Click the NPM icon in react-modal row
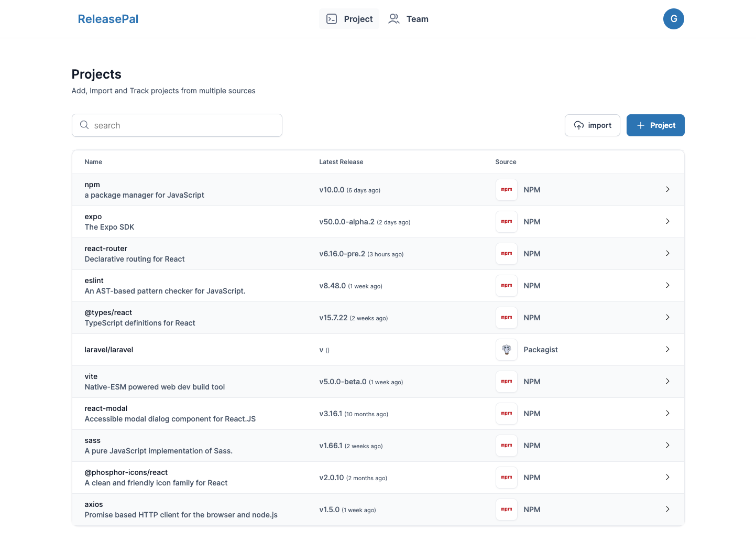Image resolution: width=756 pixels, height=552 pixels. (507, 414)
